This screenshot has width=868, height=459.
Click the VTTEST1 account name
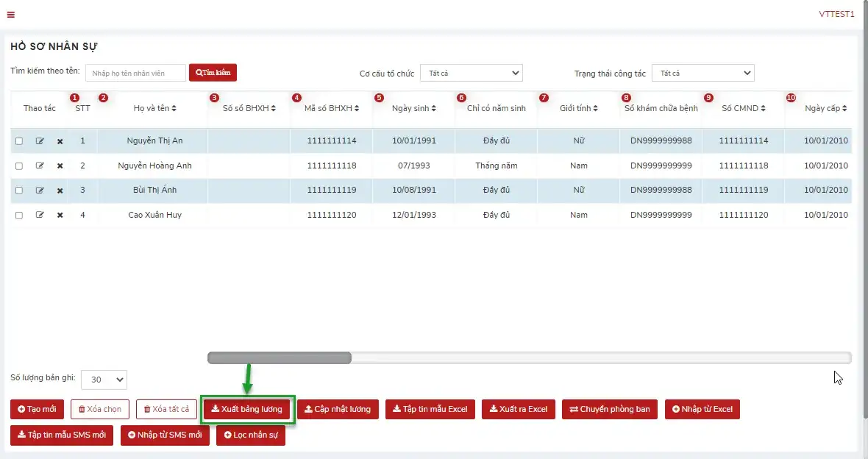[x=836, y=15]
